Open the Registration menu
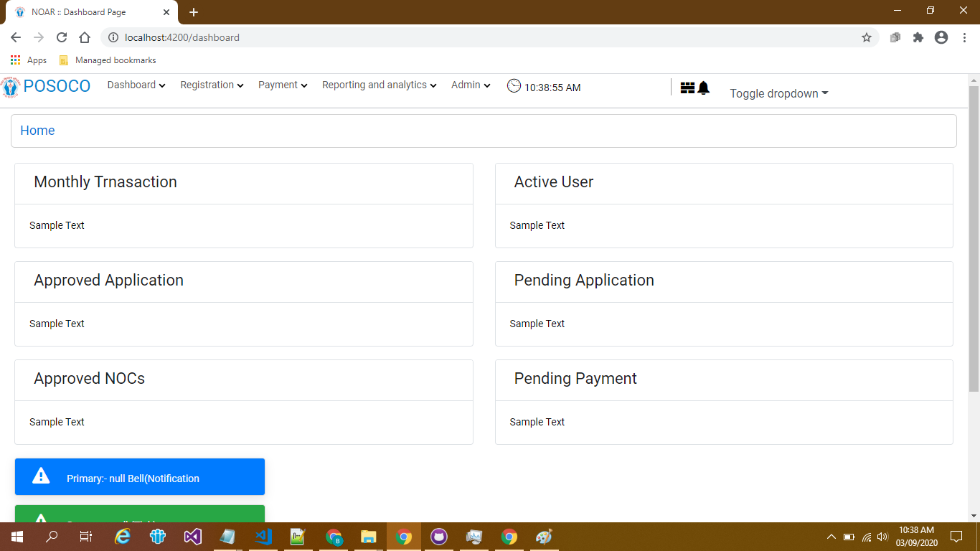Image resolution: width=980 pixels, height=551 pixels. (x=212, y=85)
